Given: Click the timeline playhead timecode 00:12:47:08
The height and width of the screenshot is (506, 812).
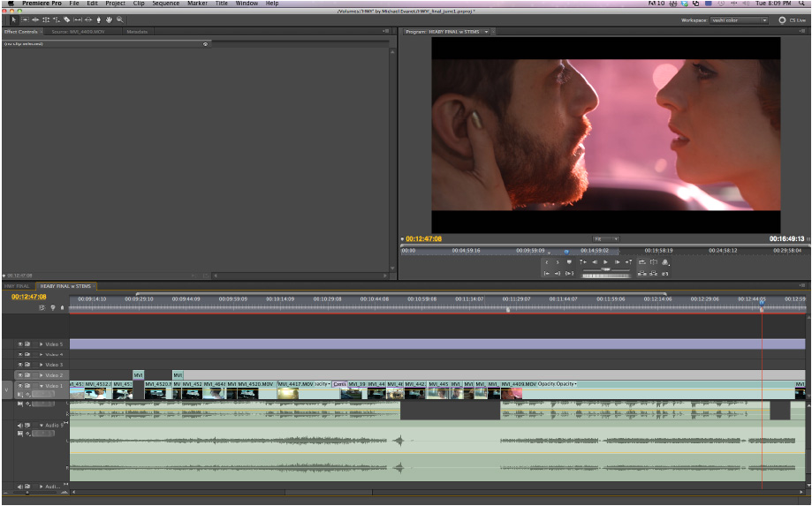Looking at the screenshot, I should [x=29, y=297].
